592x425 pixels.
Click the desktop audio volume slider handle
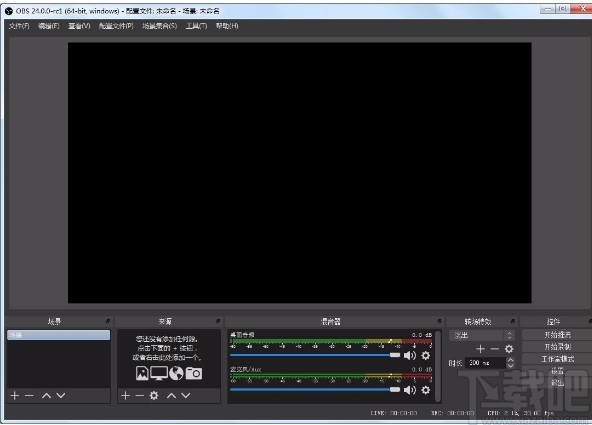click(x=395, y=355)
